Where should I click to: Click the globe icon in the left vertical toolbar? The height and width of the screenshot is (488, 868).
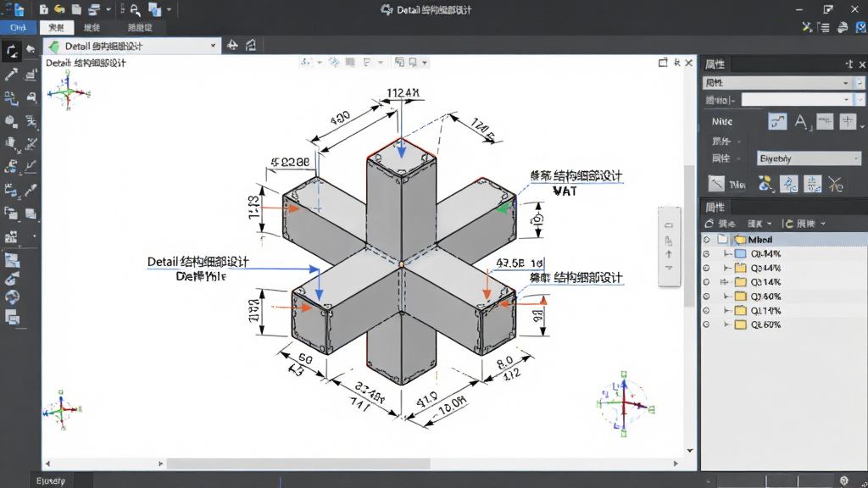12,297
